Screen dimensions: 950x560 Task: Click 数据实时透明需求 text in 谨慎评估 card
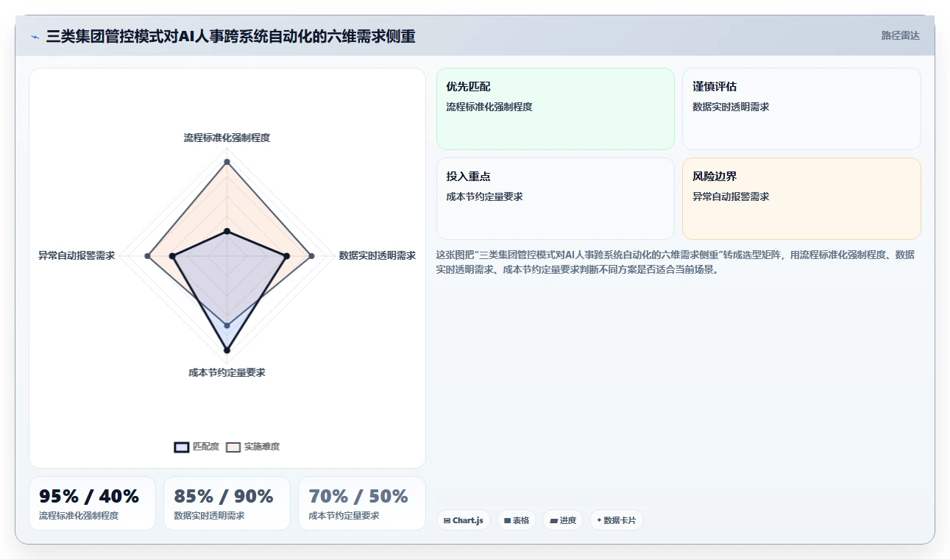tap(731, 107)
